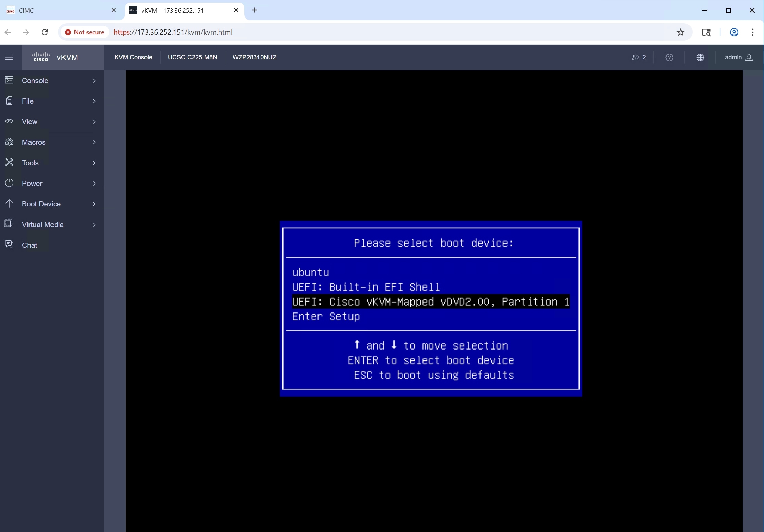Image resolution: width=764 pixels, height=532 pixels.
Task: Open the Chat panel
Action: pos(30,245)
